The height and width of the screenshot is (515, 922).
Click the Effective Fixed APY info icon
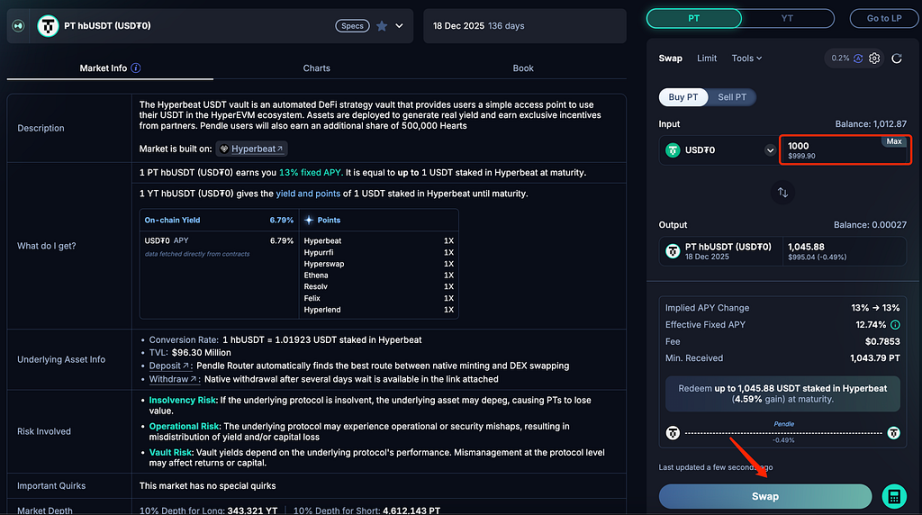coord(895,325)
